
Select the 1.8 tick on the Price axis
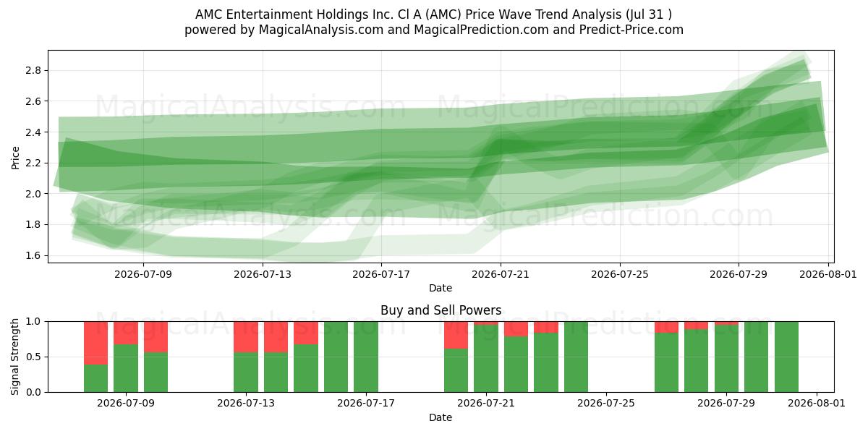[x=33, y=225]
